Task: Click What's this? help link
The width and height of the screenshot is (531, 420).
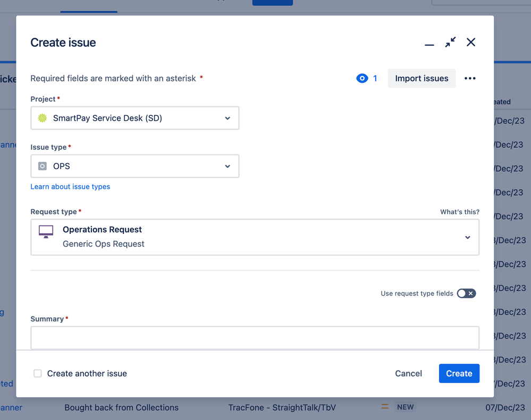Action: [460, 212]
